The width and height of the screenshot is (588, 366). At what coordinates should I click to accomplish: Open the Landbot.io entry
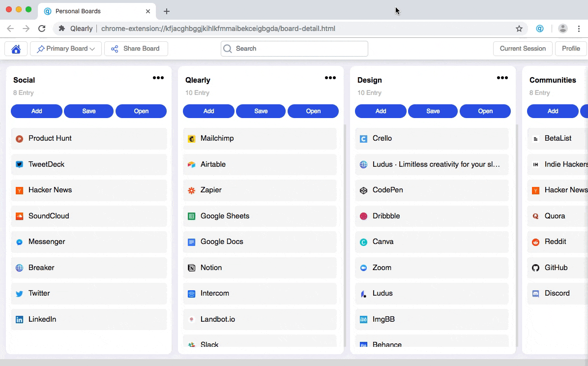pos(260,319)
